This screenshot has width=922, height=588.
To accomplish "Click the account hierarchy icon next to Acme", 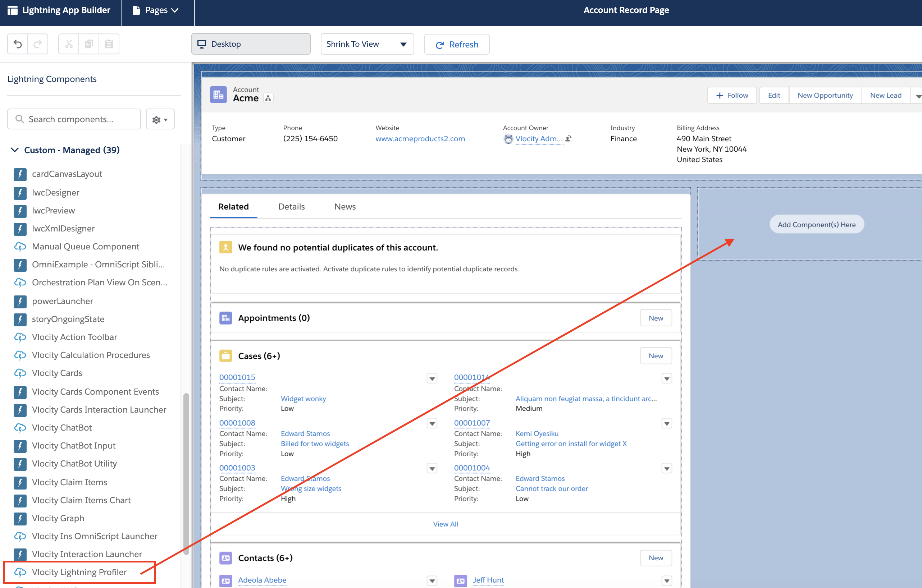I will click(x=268, y=98).
